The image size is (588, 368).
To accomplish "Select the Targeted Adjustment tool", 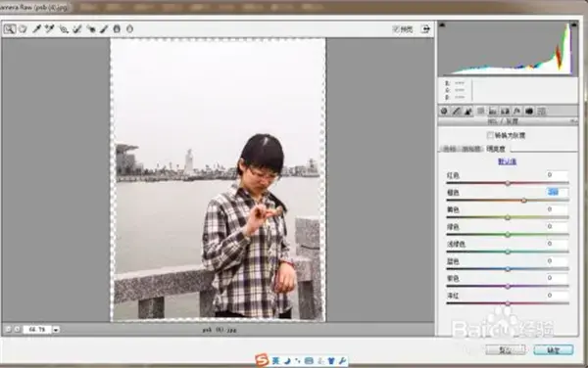I will click(x=64, y=28).
